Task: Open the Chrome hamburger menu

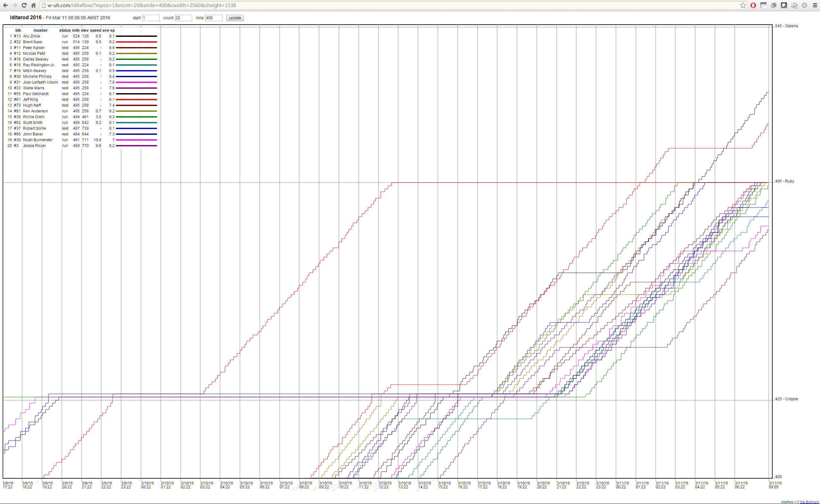Action: [815, 5]
